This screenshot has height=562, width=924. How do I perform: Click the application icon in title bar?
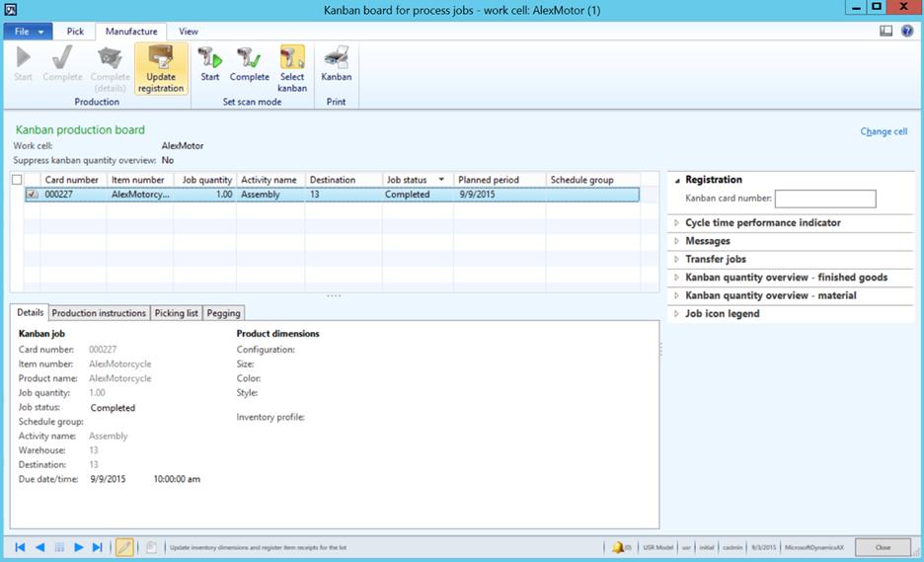click(x=11, y=9)
